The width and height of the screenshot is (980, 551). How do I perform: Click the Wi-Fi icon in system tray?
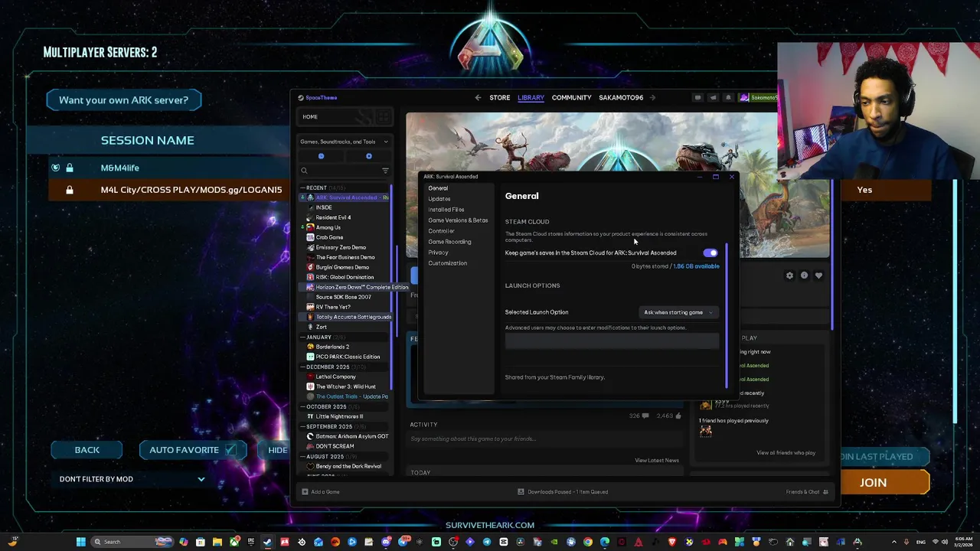coord(935,542)
